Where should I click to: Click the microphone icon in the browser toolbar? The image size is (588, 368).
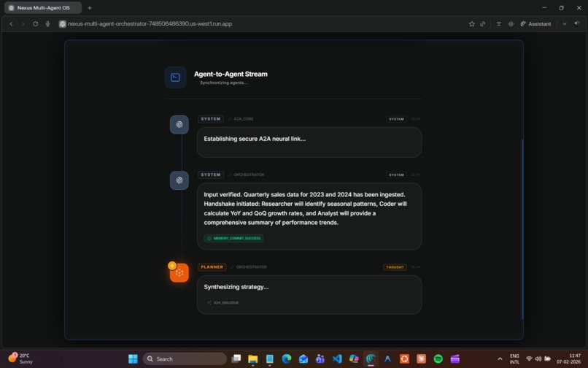47,23
